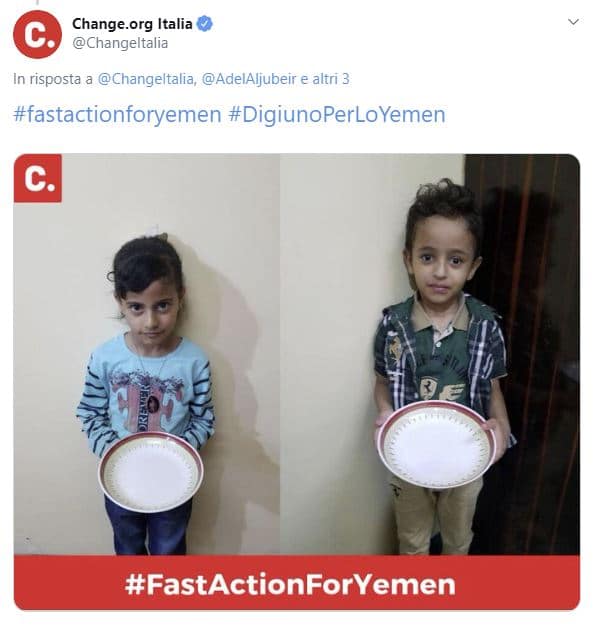Image resolution: width=595 pixels, height=627 pixels.
Task: Click the empty plate held by the boy
Action: [437, 444]
